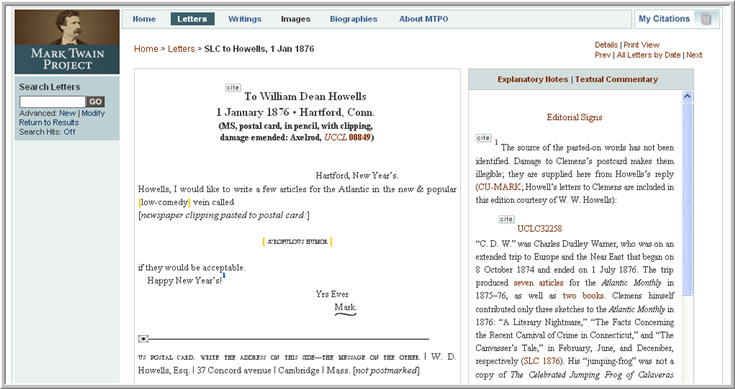This screenshot has width=735, height=389.
Task: Click the Hartford, New Year's dateline
Action: [x=357, y=176]
